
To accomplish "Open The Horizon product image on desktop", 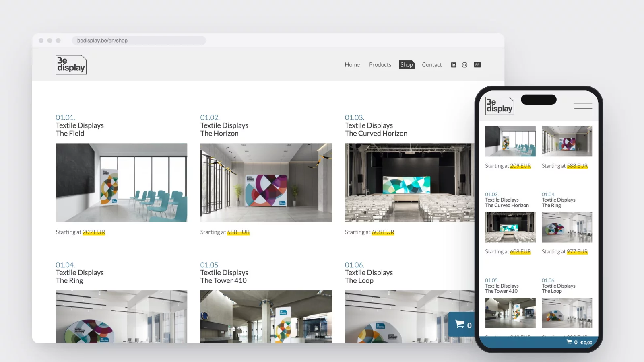I will [266, 183].
